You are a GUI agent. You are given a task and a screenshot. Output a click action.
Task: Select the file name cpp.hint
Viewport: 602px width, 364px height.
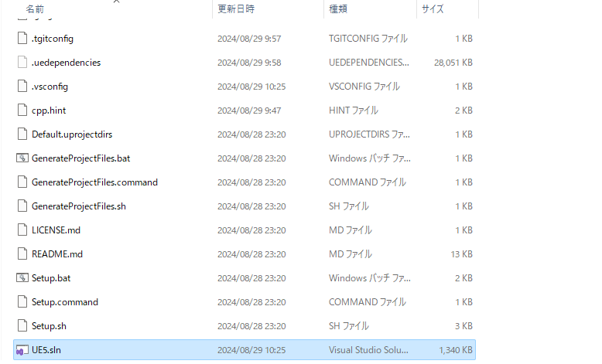coord(49,111)
